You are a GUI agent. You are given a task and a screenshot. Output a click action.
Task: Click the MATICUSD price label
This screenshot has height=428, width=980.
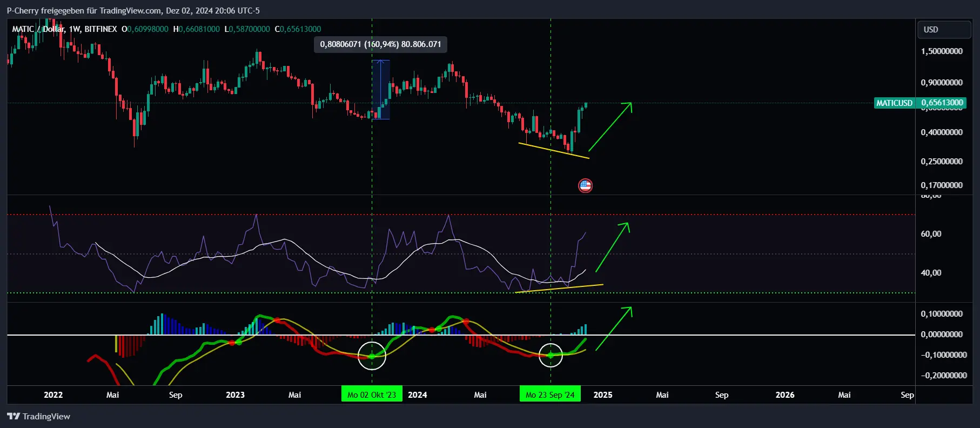point(894,103)
